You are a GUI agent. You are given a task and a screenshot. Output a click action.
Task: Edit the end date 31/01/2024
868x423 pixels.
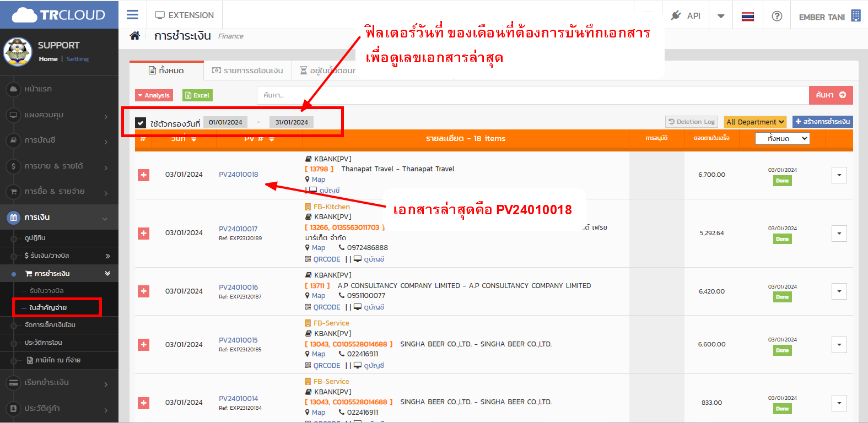(x=292, y=122)
